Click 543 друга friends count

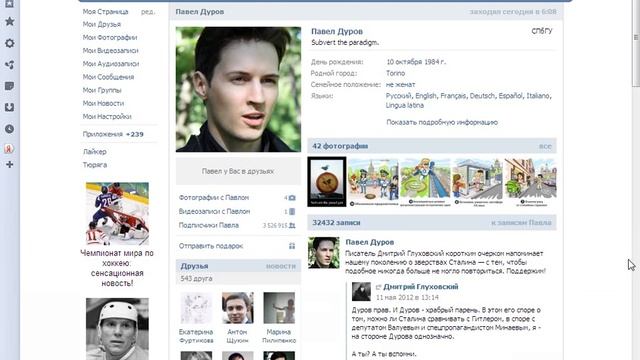pyautogui.click(x=196, y=279)
